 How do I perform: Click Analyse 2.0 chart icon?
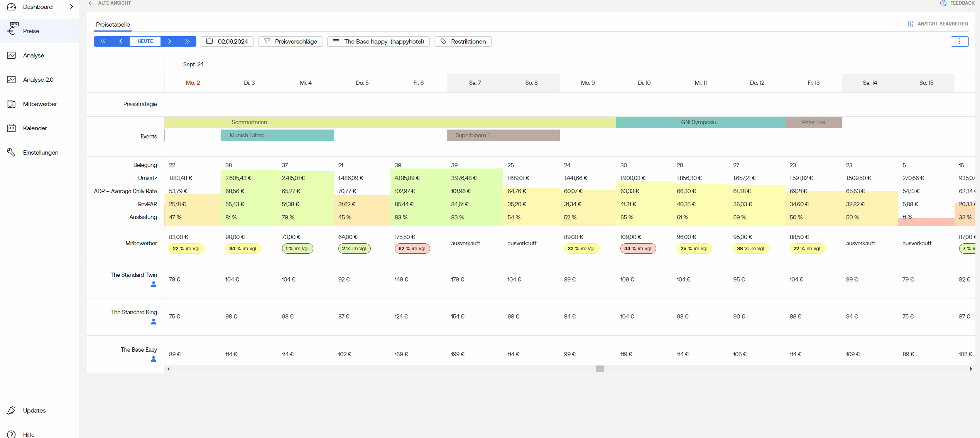click(x=12, y=79)
